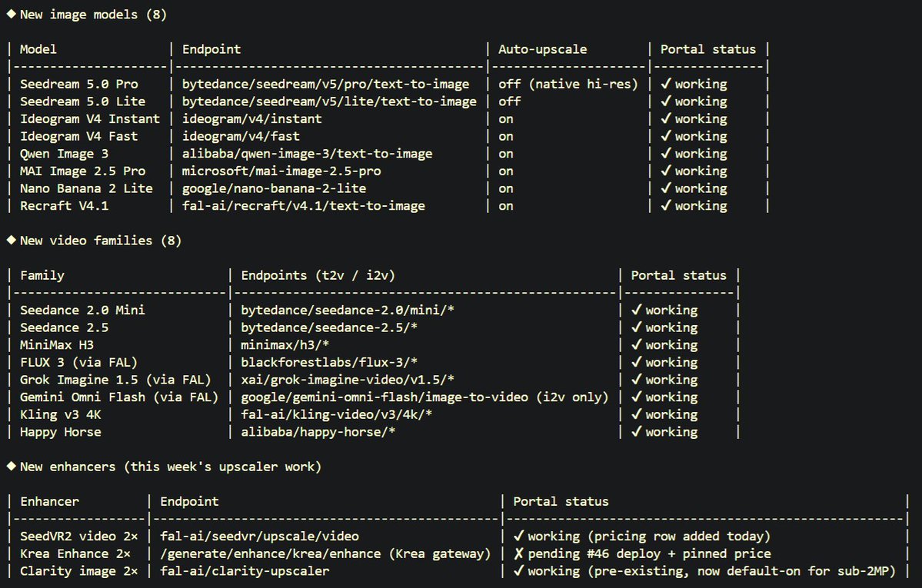Click the checkmark in Happy Horse row
Image resolution: width=922 pixels, height=588 pixels.
coord(636,432)
